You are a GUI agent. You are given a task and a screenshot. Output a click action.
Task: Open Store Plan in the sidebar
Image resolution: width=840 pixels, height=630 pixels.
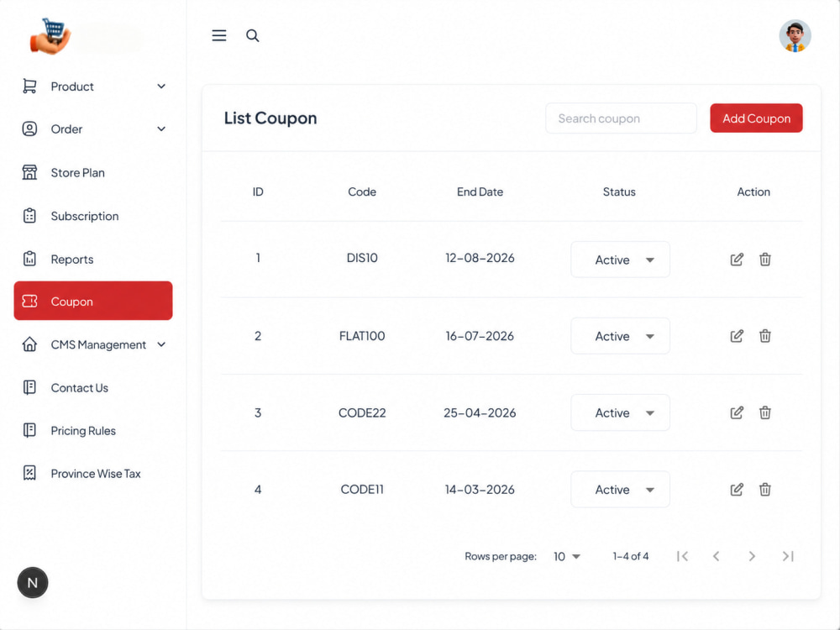pyautogui.click(x=93, y=172)
